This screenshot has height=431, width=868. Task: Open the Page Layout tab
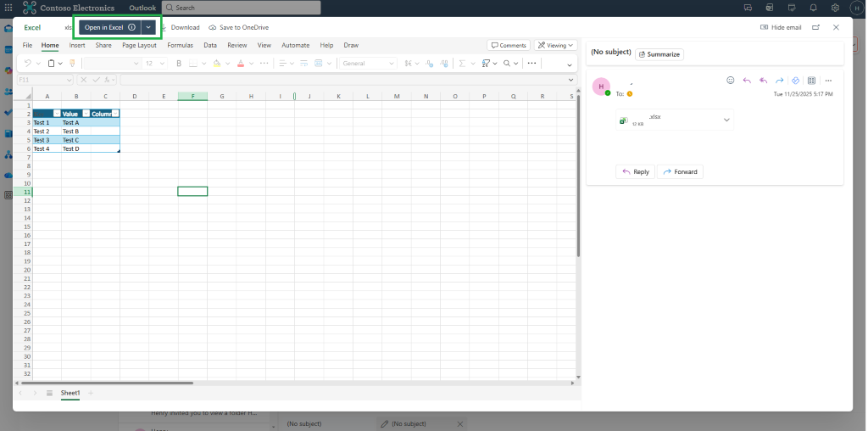tap(139, 46)
